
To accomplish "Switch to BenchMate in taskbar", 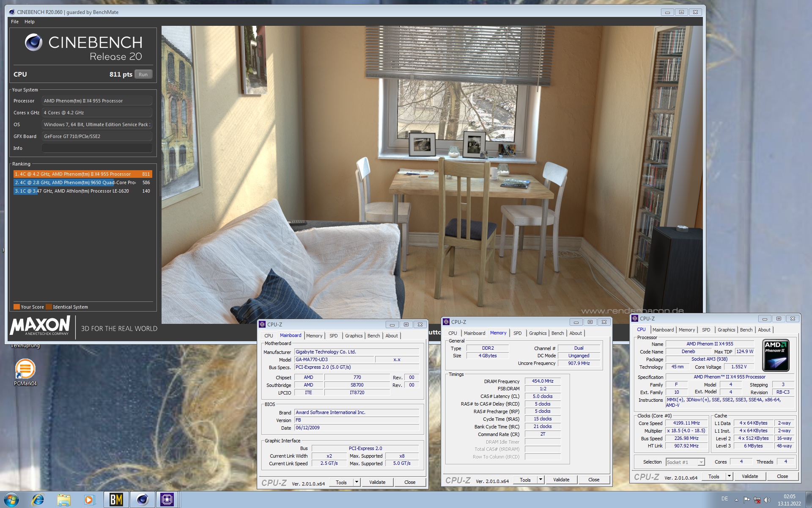I will click(x=116, y=500).
